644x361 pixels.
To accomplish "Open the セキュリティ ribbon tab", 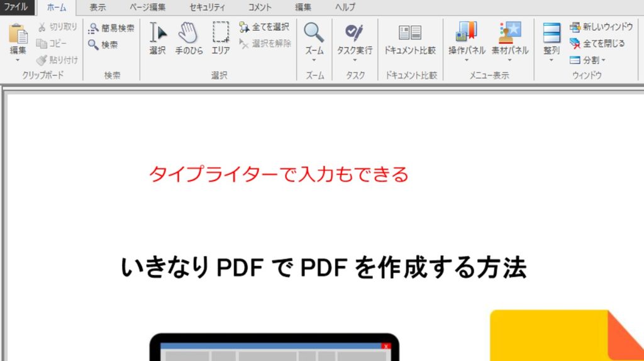I will 208,8.
